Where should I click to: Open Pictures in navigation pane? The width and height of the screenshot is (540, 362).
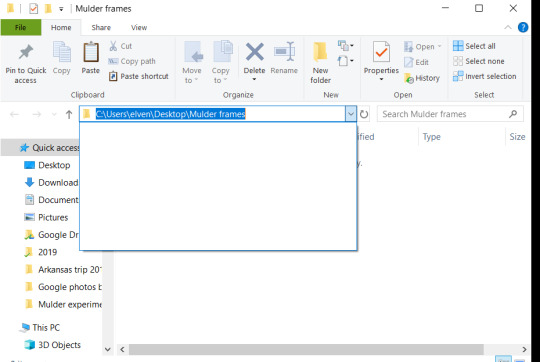46,217
